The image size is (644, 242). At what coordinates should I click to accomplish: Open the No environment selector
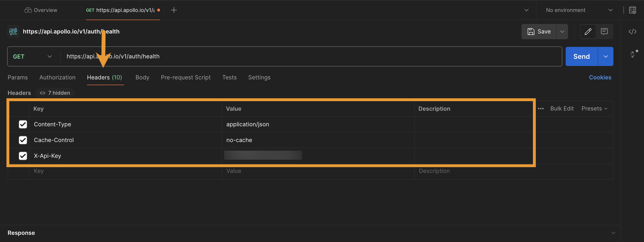579,10
